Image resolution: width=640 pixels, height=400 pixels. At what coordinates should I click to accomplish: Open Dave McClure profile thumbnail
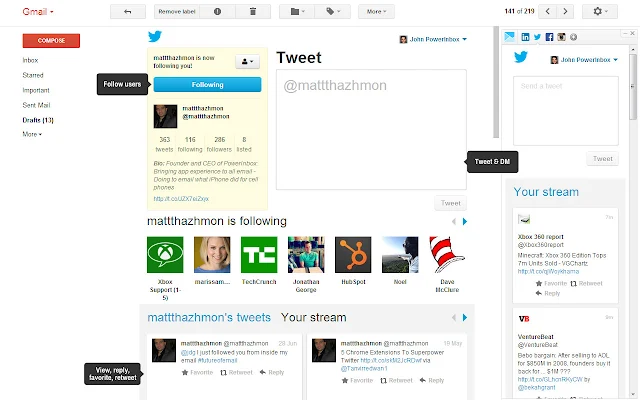[447, 255]
